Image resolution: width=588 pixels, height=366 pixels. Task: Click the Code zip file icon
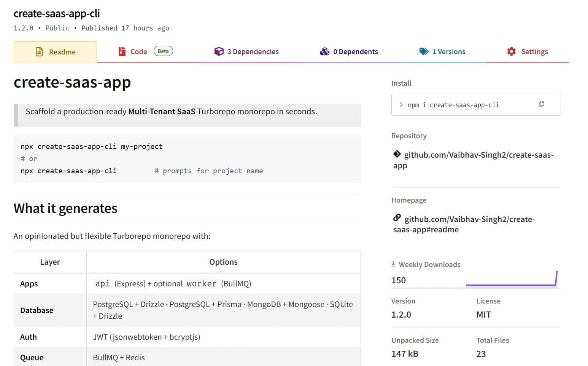(122, 51)
